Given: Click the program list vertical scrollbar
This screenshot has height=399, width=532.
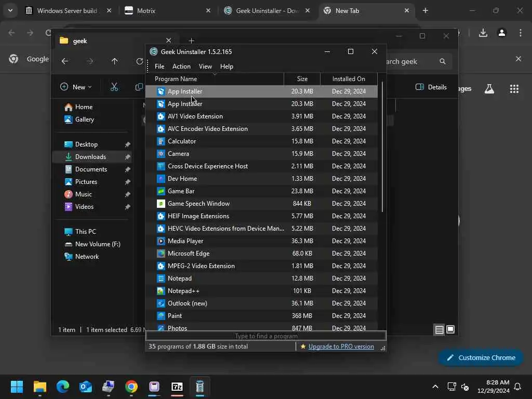Looking at the screenshot, I should click(382, 147).
